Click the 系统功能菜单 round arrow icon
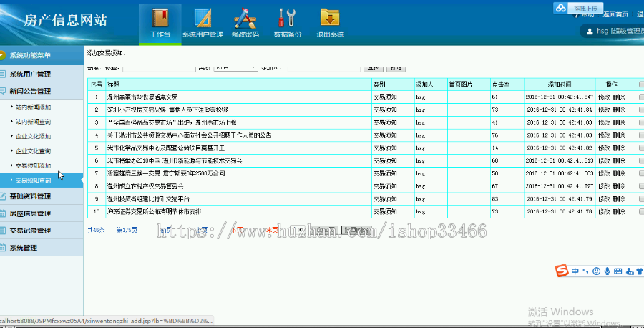This screenshot has width=644, height=328. [2, 55]
